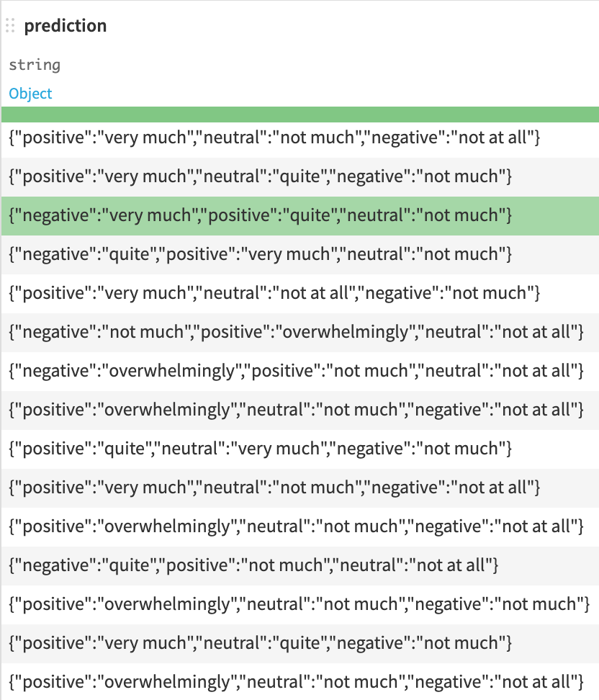Click the string storage type label
Image resolution: width=599 pixels, height=700 pixels.
pyautogui.click(x=35, y=65)
